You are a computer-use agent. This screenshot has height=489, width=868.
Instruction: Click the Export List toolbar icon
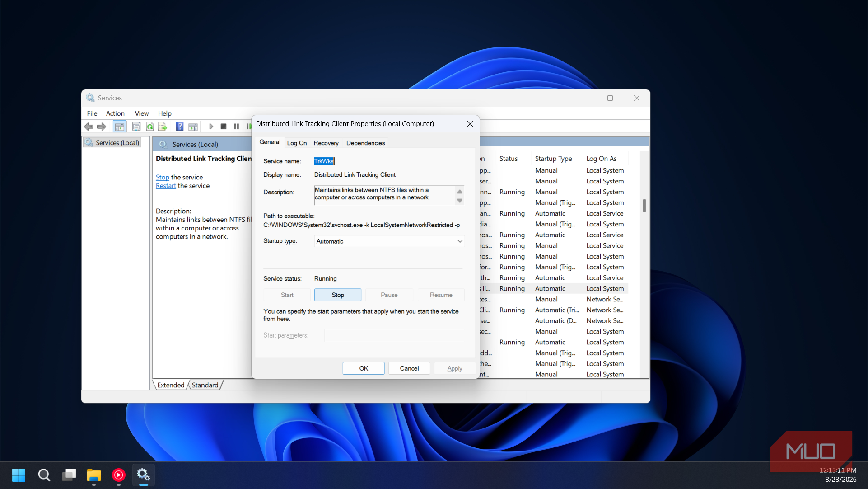click(x=163, y=127)
